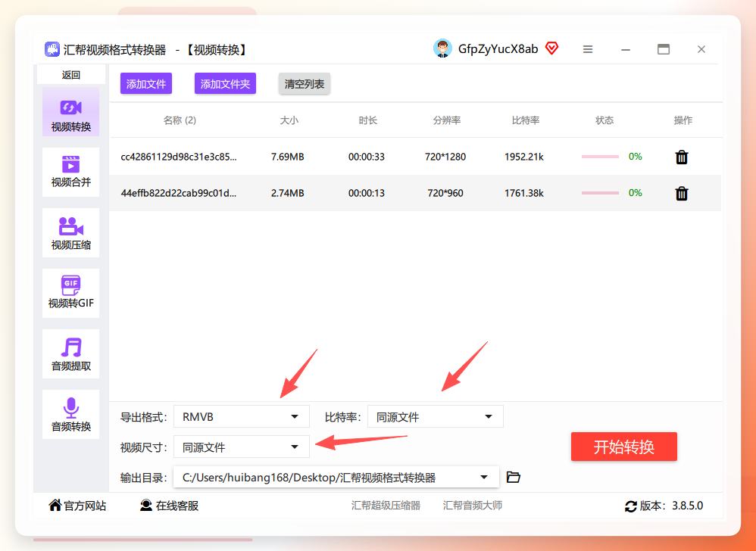Open the 导出格式 RMVB dropdown
Viewport: 756px width, 551px height.
point(241,416)
